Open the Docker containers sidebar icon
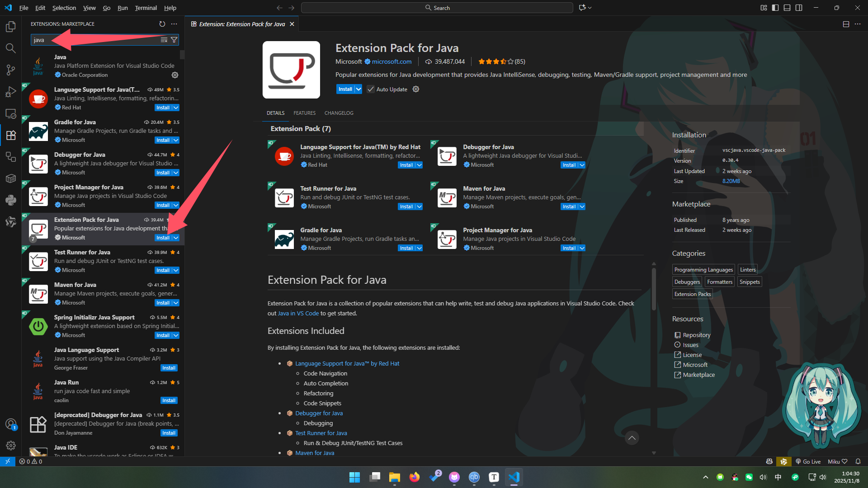The width and height of the screenshot is (868, 488). (11, 178)
